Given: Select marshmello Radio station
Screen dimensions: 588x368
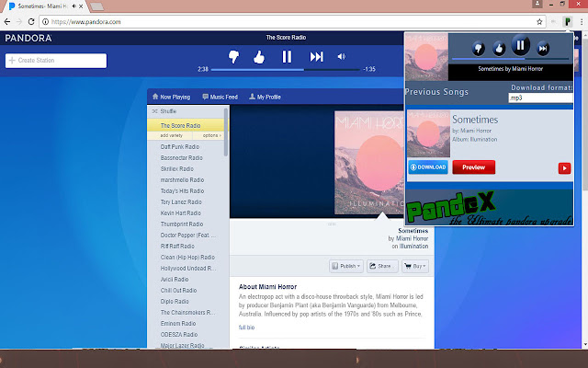Looking at the screenshot, I should tap(182, 180).
